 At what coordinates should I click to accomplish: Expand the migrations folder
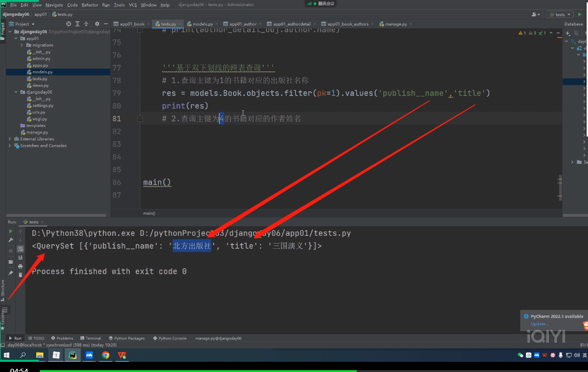click(22, 45)
